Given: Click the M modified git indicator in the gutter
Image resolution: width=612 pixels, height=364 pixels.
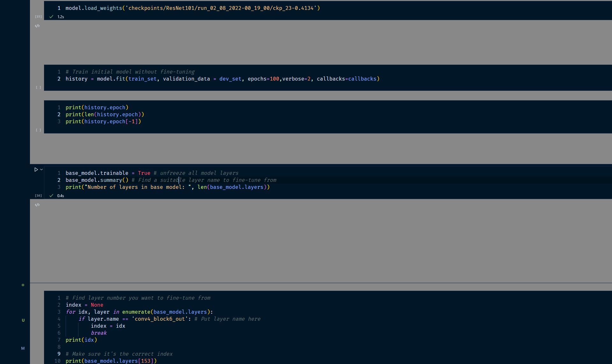Looking at the screenshot, I should click(23, 348).
